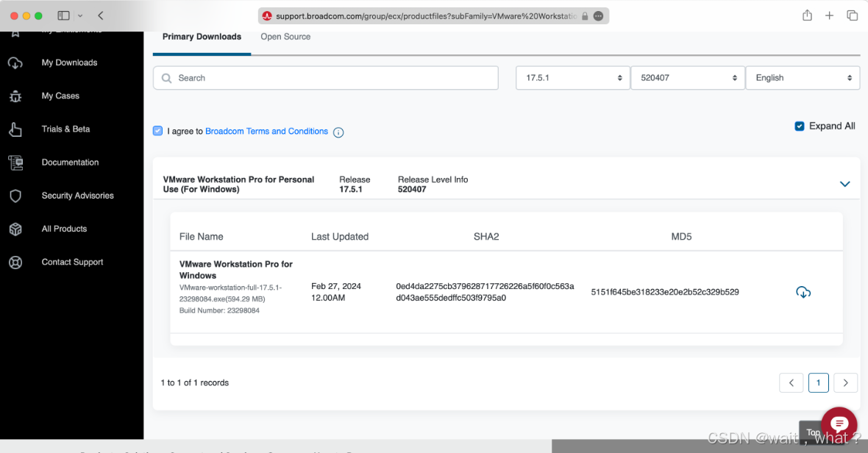This screenshot has height=453, width=868.
Task: Click the lock icon in address bar
Action: (x=585, y=16)
